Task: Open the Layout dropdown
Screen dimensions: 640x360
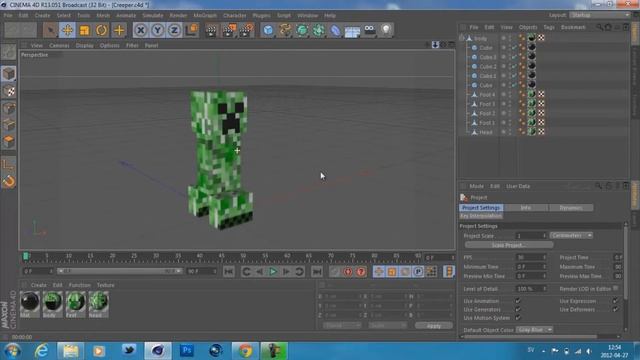Action: tap(600, 15)
